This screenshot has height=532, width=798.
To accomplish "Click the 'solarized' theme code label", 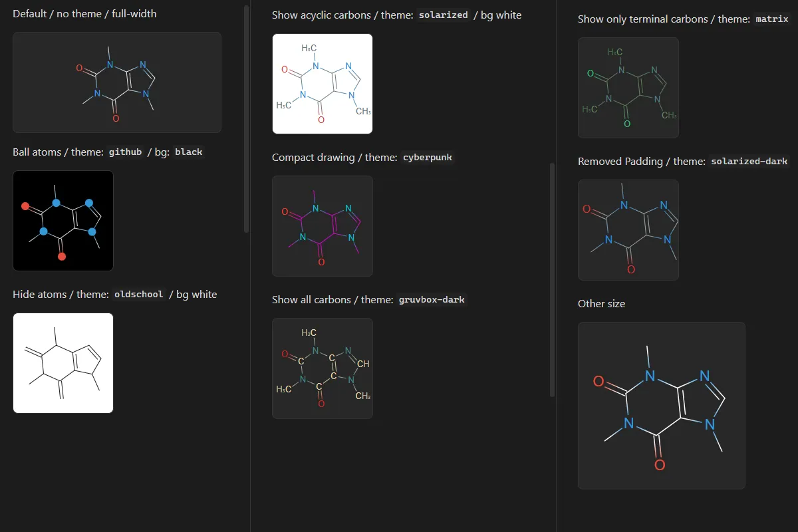I will [444, 15].
